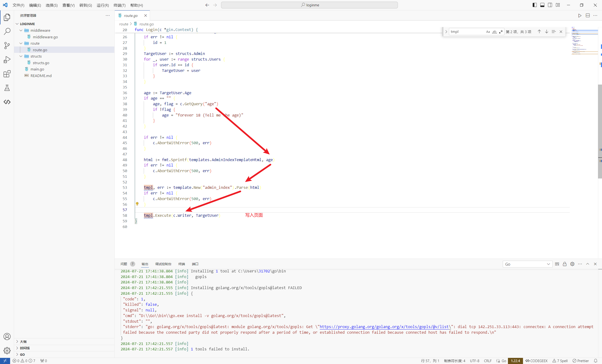Open Run and Debug view
This screenshot has width=602, height=364.
pyautogui.click(x=7, y=59)
